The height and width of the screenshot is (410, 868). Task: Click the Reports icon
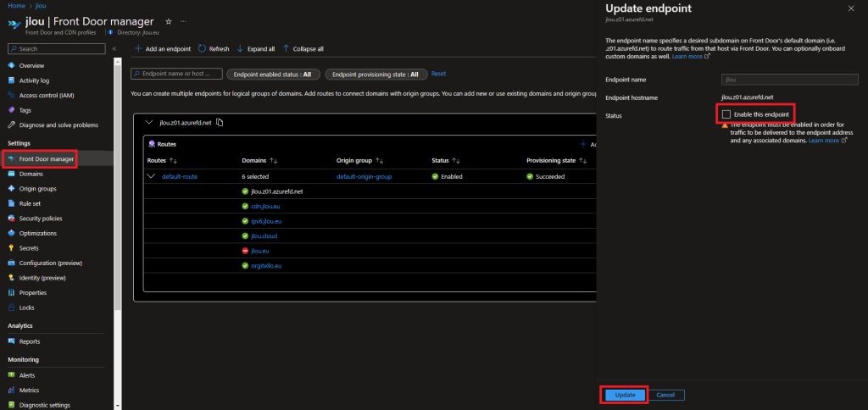pos(12,341)
